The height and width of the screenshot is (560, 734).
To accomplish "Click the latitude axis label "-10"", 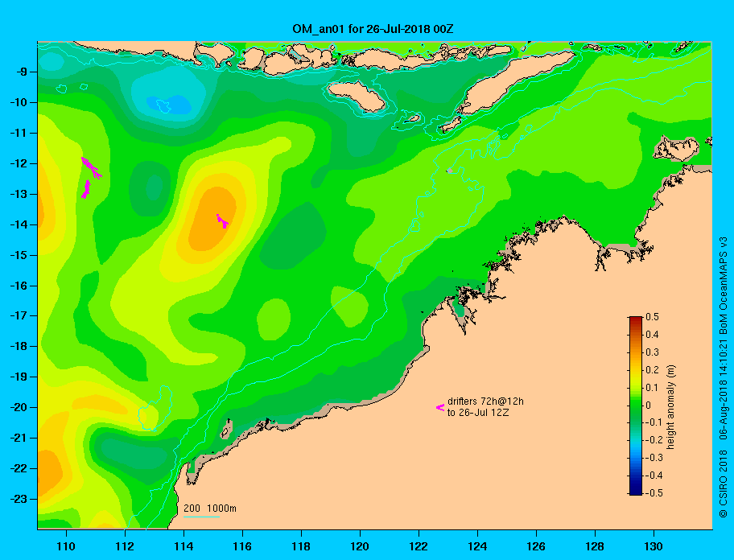I will (x=19, y=102).
